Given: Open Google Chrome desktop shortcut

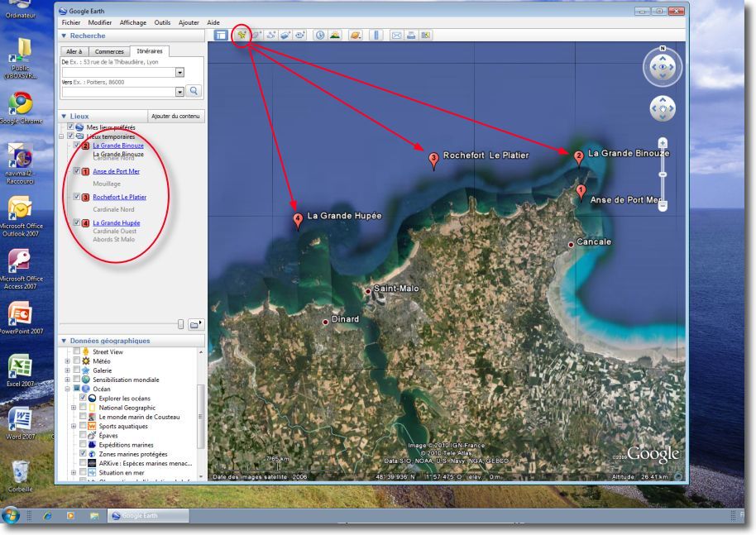Looking at the screenshot, I should (x=20, y=108).
